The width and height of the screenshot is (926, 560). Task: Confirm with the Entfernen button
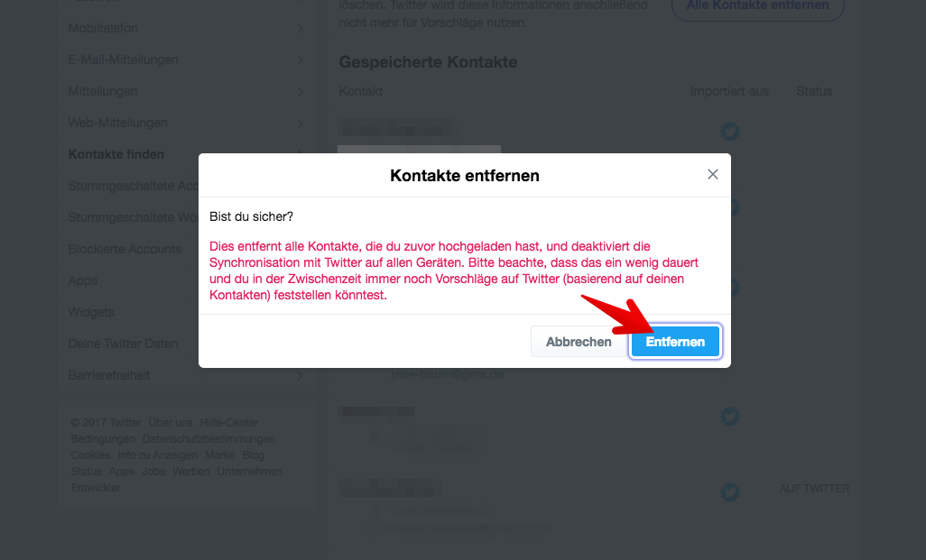click(x=675, y=342)
